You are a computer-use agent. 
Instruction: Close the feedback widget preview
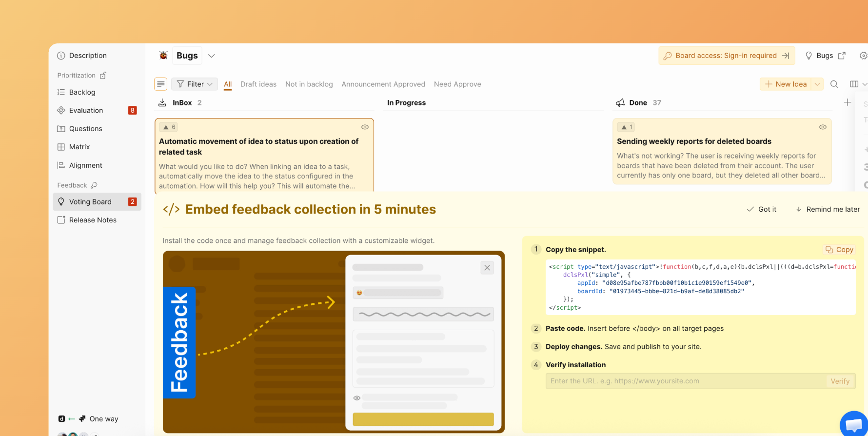tap(487, 268)
